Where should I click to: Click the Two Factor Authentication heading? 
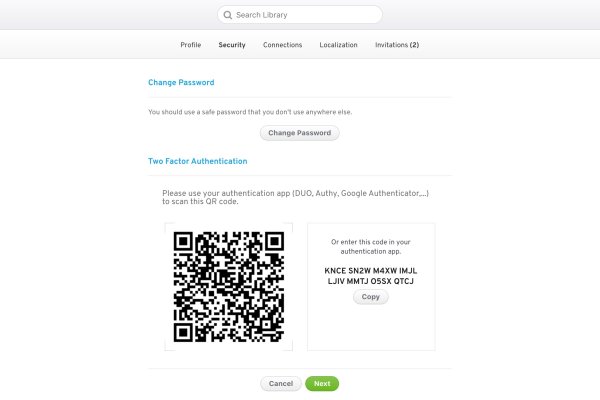pos(197,161)
